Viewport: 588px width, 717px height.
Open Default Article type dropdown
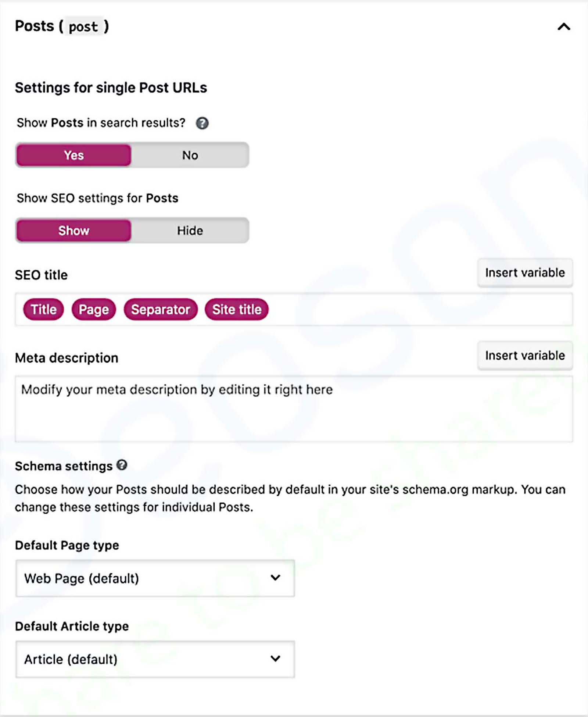[x=155, y=659]
